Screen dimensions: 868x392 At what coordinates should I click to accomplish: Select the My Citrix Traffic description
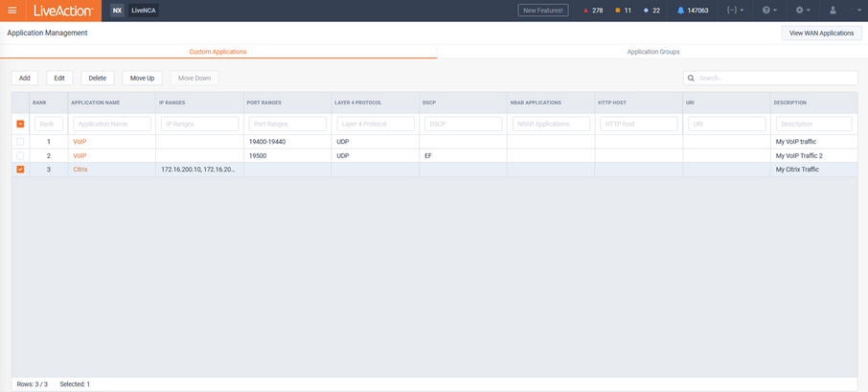[797, 170]
